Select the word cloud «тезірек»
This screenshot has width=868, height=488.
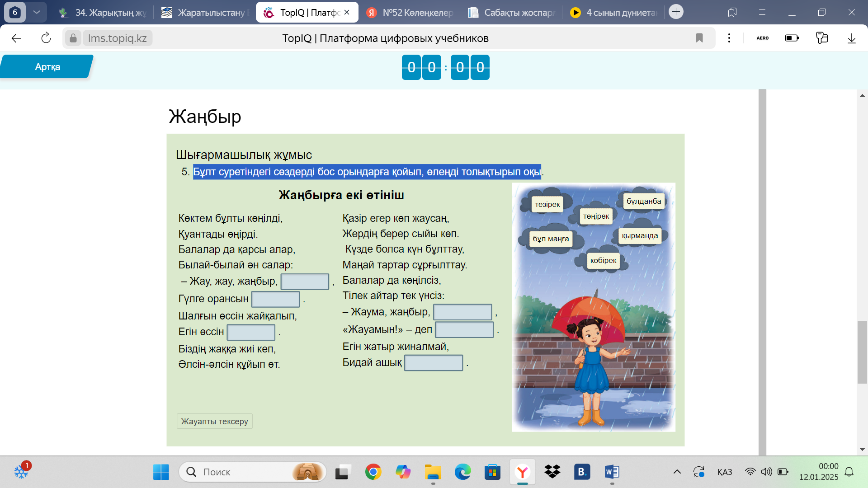[x=547, y=204]
